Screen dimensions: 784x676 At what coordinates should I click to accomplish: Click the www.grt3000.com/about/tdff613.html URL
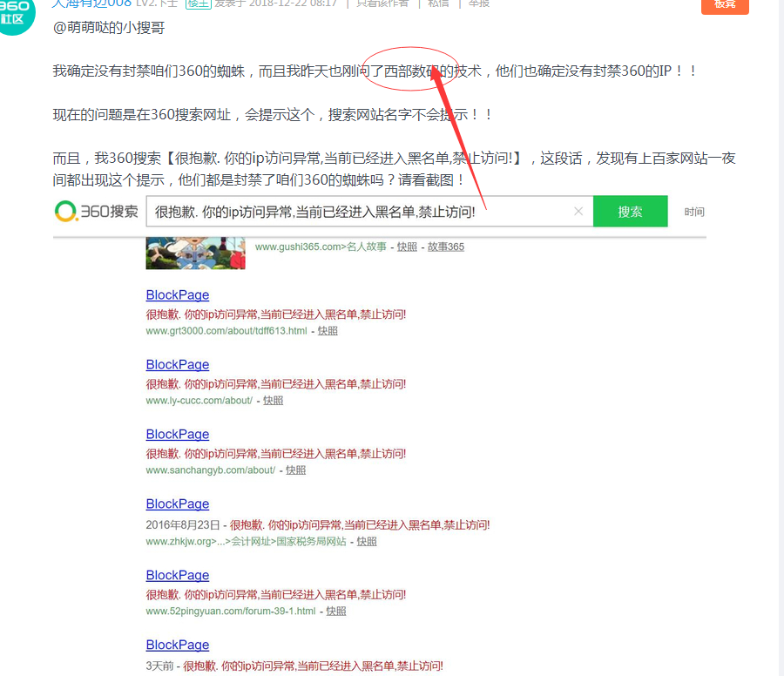(226, 331)
